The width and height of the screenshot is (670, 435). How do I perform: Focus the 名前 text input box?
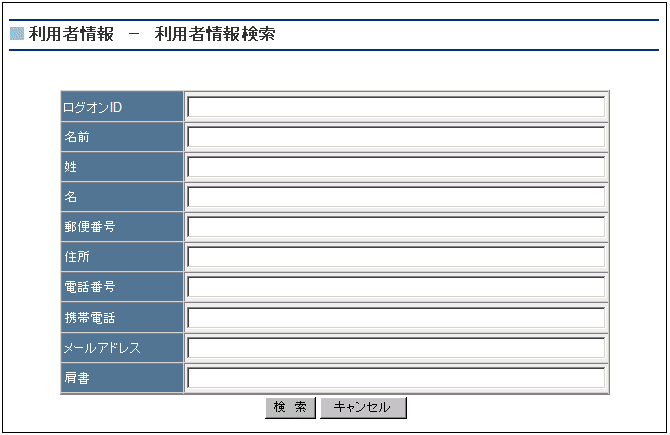coord(396,137)
